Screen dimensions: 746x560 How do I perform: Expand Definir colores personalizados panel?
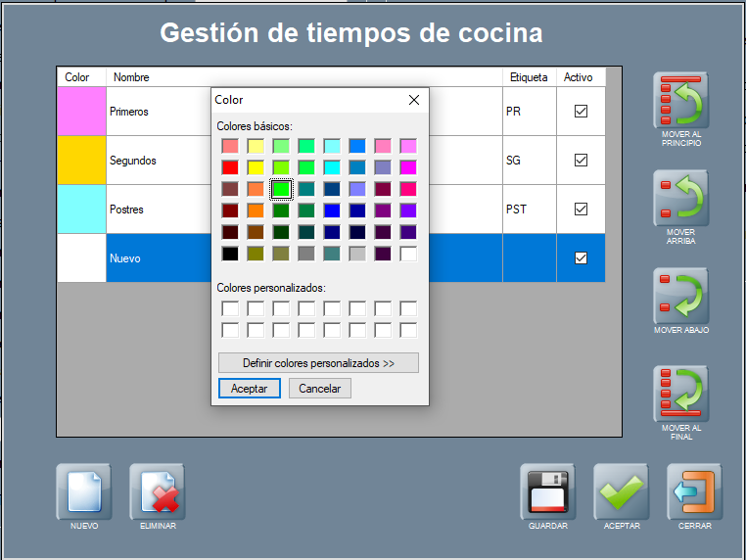pyautogui.click(x=318, y=363)
